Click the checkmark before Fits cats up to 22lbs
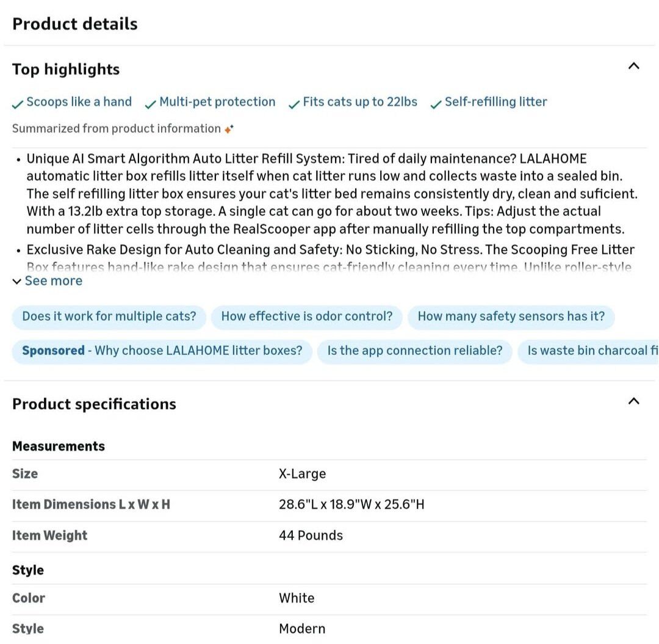This screenshot has height=644, width=659. tap(294, 104)
